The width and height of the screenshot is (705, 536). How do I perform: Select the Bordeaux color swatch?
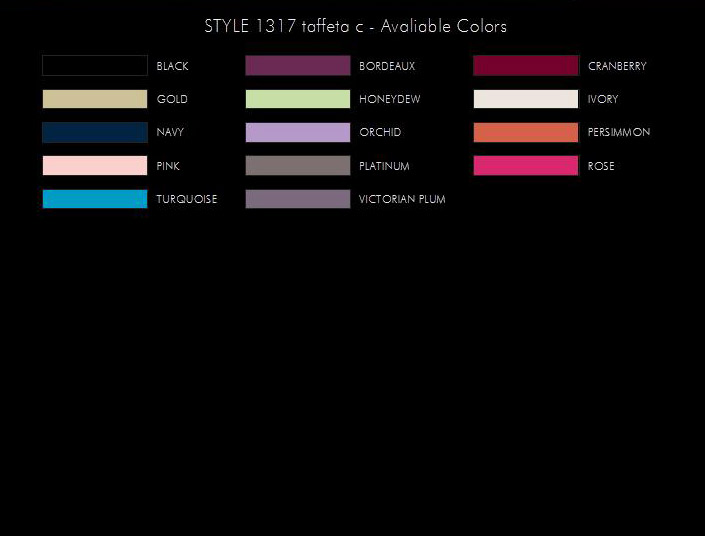coord(298,66)
